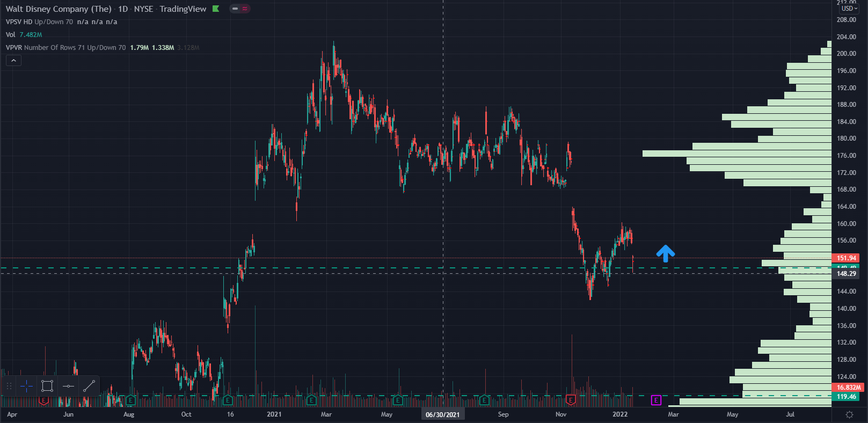Click the Walt Disney Company symbol title

click(59, 9)
